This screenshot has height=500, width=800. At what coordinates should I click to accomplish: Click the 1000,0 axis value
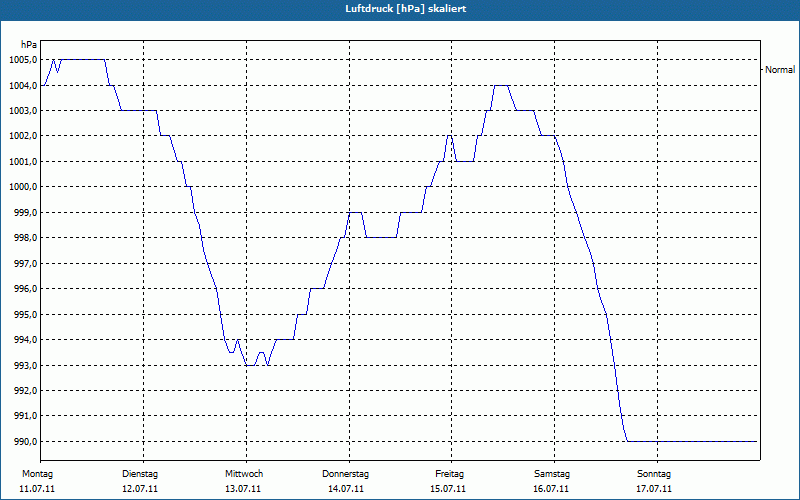(x=23, y=187)
